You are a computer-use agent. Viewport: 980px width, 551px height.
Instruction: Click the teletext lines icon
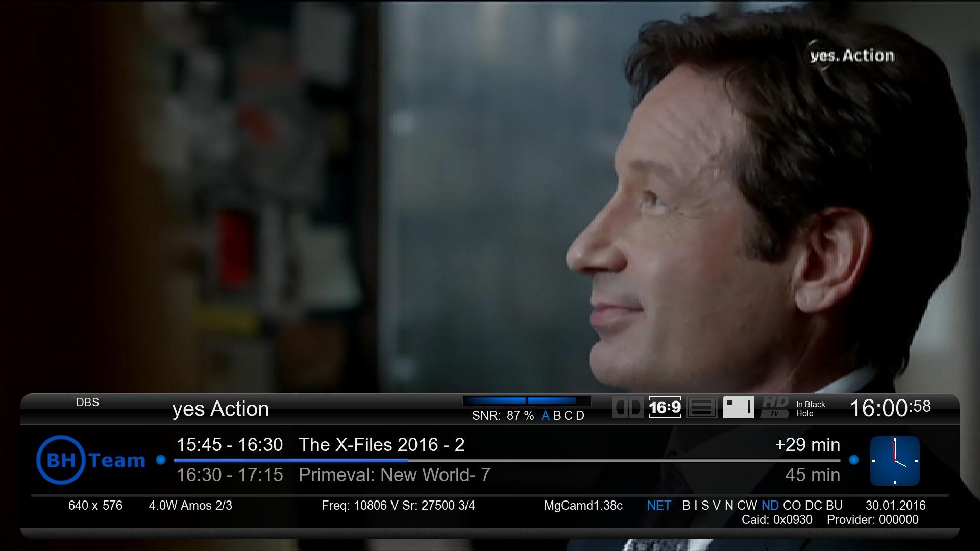[701, 407]
